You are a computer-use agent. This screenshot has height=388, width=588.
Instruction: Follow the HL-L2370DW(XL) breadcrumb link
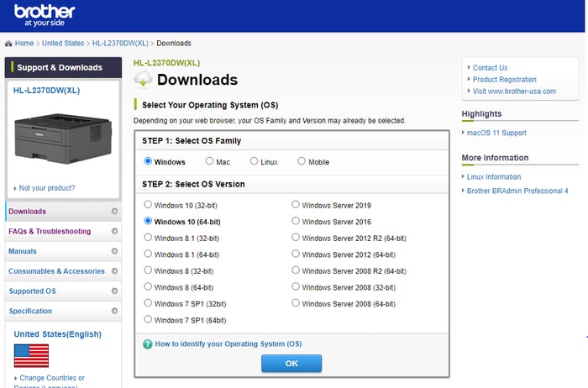120,43
